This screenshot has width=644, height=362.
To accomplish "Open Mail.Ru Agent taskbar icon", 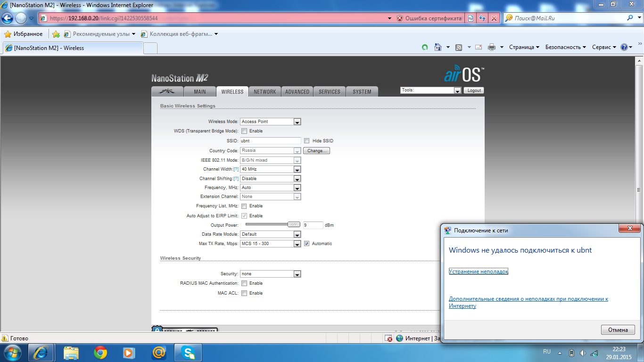I will coord(158,353).
